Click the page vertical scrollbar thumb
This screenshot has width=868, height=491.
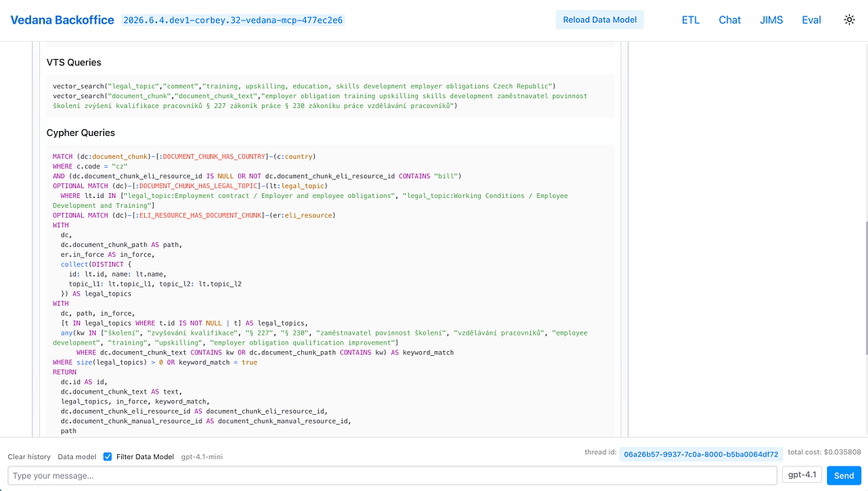tap(866, 288)
